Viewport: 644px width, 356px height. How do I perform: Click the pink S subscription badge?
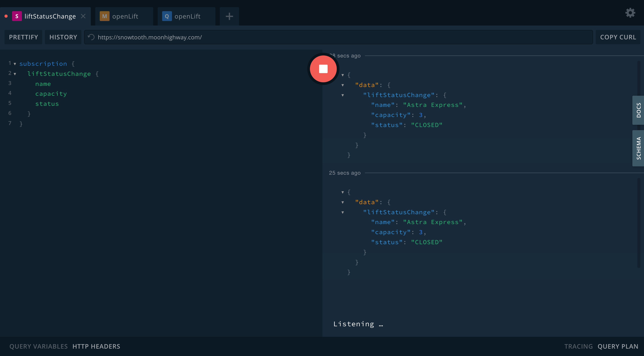pyautogui.click(x=17, y=16)
